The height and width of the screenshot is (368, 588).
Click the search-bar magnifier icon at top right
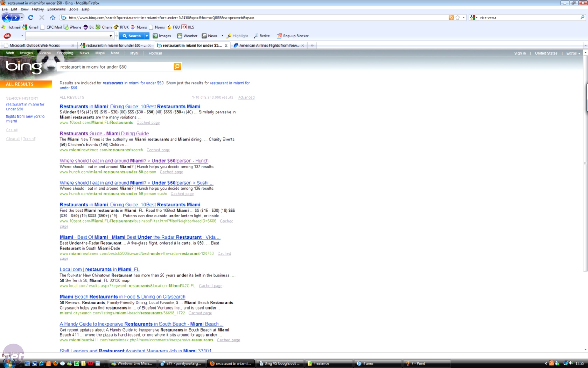point(582,18)
